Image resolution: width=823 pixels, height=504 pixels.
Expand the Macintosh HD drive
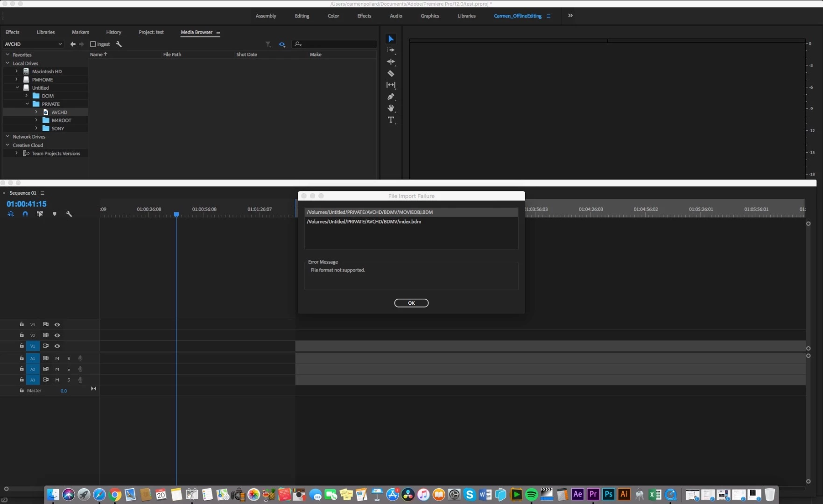pyautogui.click(x=16, y=71)
